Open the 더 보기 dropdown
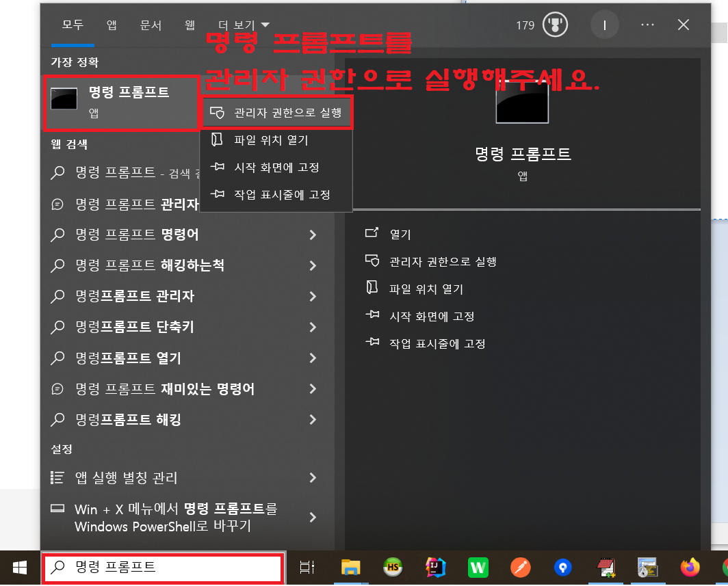The height and width of the screenshot is (586, 728). pos(244,25)
